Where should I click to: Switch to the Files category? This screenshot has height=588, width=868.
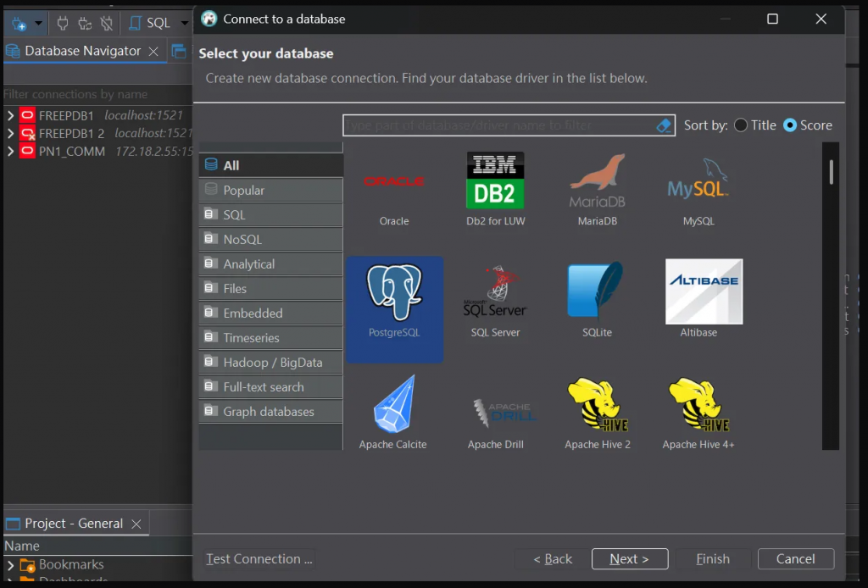click(x=270, y=288)
